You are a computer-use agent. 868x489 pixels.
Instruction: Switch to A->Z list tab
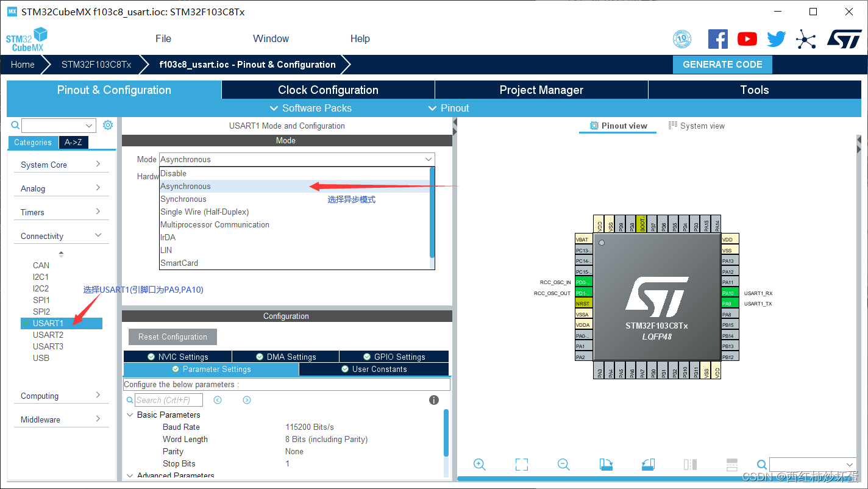point(73,142)
